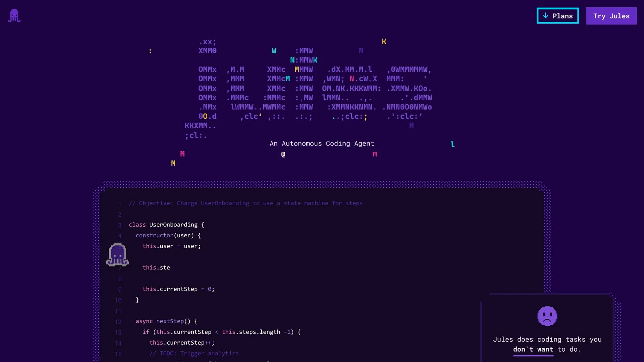The width and height of the screenshot is (644, 362).
Task: Click the objective comment on code line 1
Action: pyautogui.click(x=246, y=203)
